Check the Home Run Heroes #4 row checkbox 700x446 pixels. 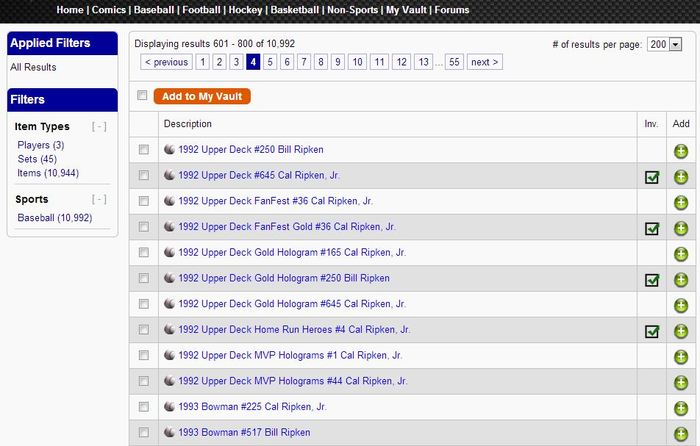point(144,329)
